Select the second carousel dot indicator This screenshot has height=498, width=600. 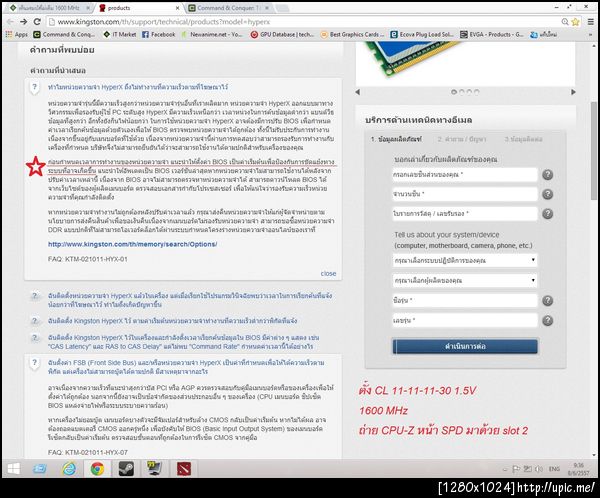click(x=461, y=92)
